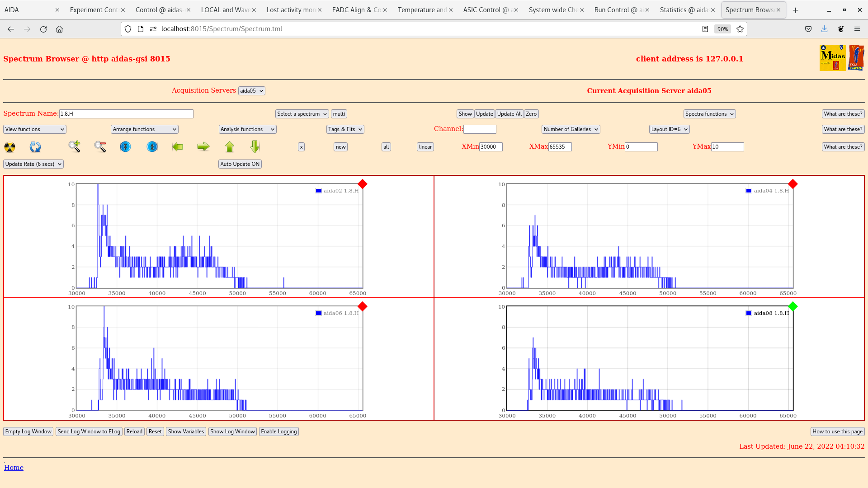Screen dimensions: 868x488
Task: Click the green left arrow icon
Action: click(178, 147)
